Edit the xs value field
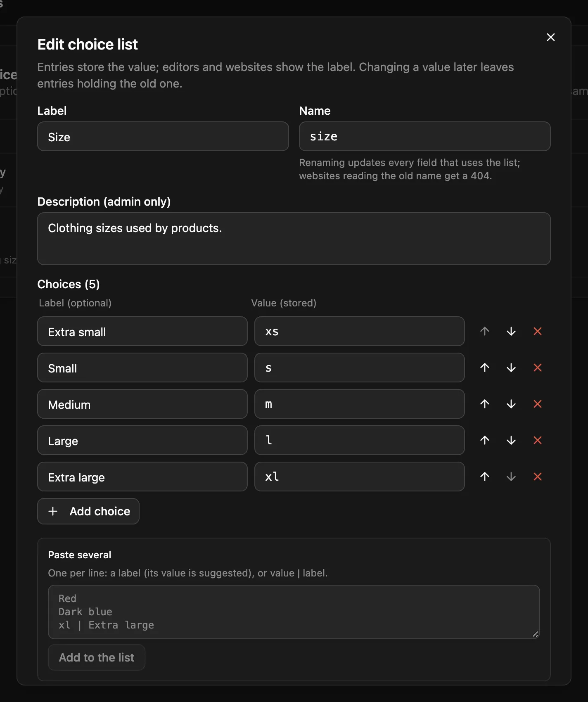This screenshot has width=588, height=702. coord(360,331)
